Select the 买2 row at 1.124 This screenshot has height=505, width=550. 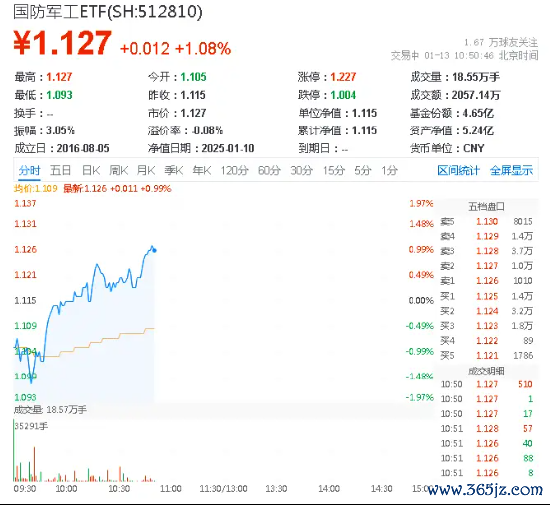[x=487, y=311]
